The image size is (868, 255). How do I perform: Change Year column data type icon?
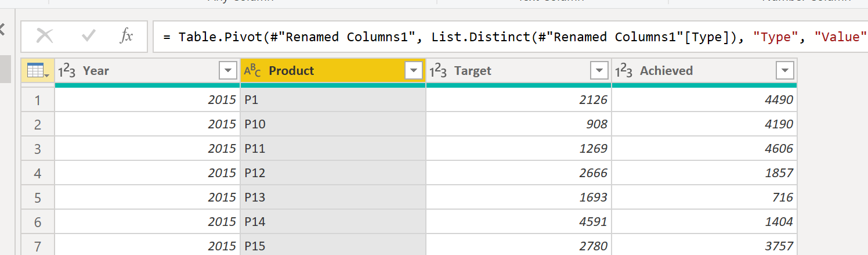67,71
